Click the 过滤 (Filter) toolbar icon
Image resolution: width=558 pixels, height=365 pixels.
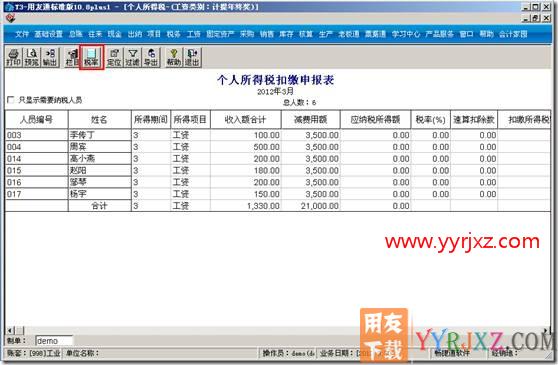pyautogui.click(x=132, y=57)
